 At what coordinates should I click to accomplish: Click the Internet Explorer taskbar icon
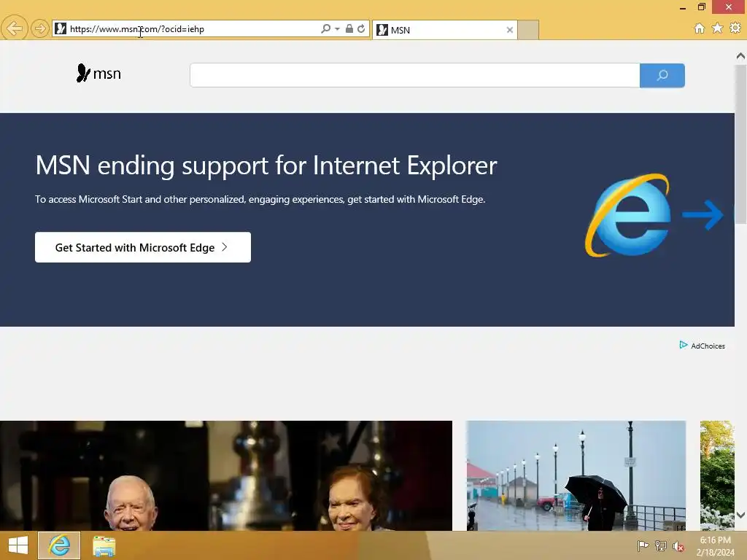59,545
